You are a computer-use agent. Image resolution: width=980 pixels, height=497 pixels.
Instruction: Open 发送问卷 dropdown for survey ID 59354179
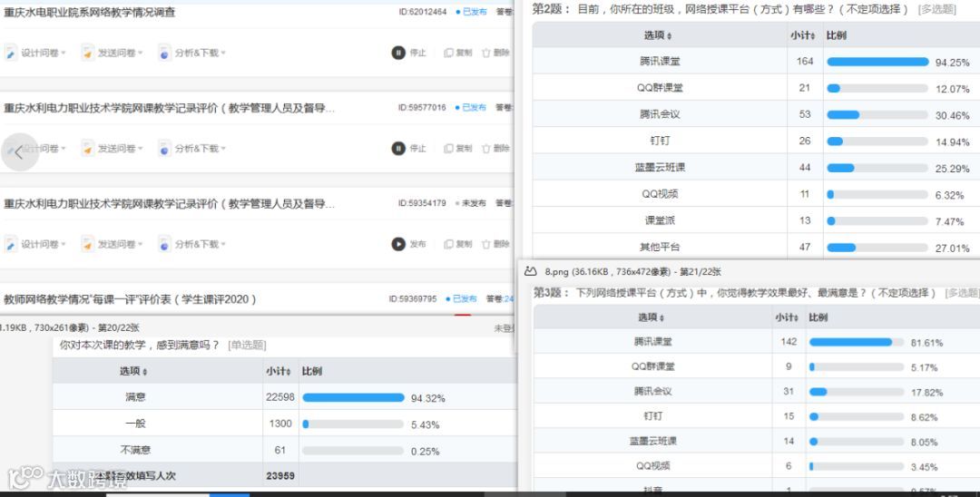pyautogui.click(x=113, y=244)
